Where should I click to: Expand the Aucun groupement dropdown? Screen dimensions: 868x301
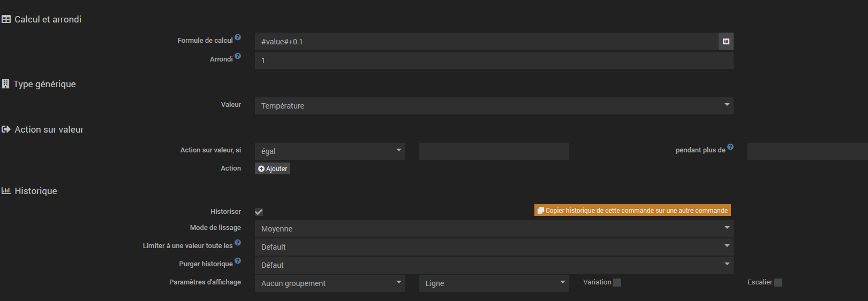click(x=330, y=283)
